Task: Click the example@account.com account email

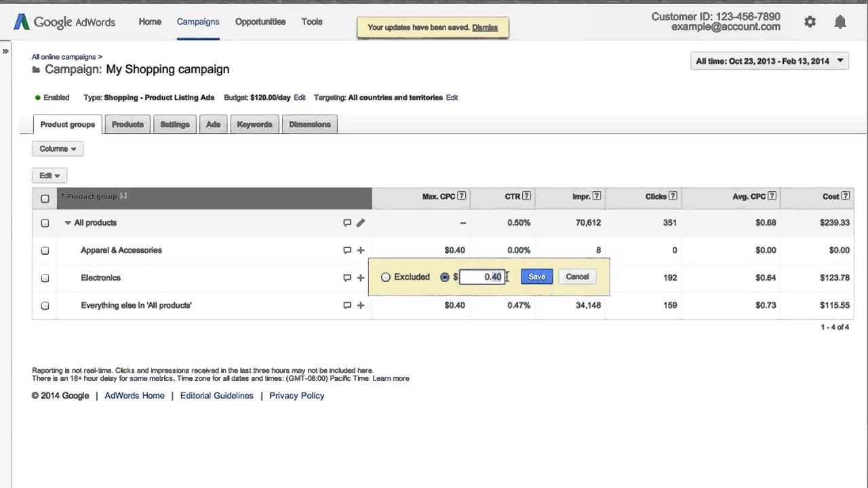Action: tap(726, 27)
